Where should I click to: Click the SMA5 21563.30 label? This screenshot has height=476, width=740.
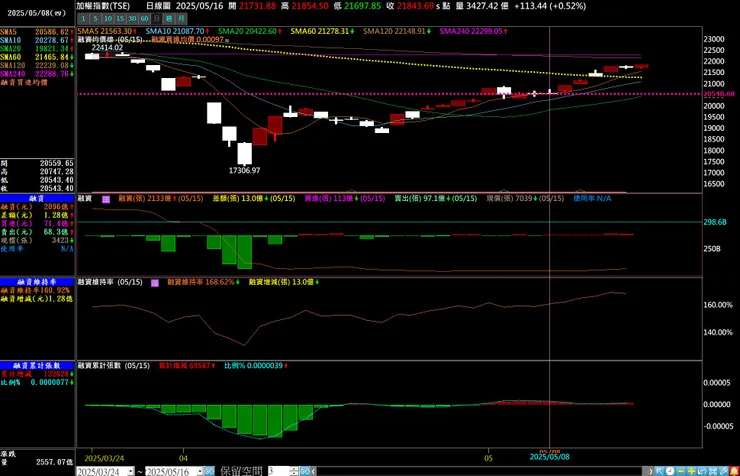point(107,31)
